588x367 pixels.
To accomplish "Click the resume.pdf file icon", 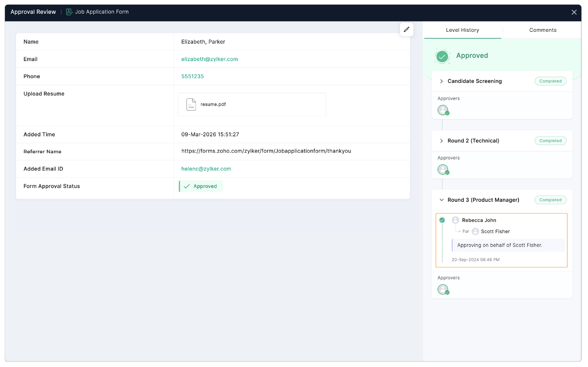I will click(x=191, y=104).
